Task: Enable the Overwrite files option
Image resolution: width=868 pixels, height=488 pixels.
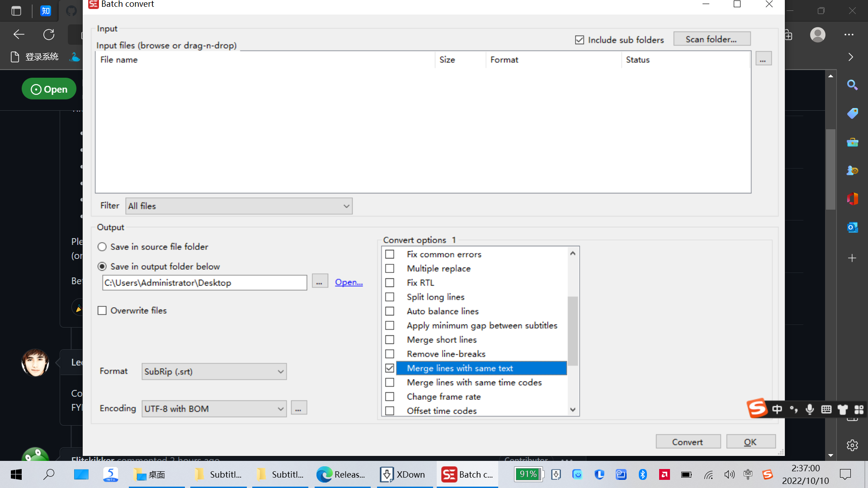Action: pos(102,310)
